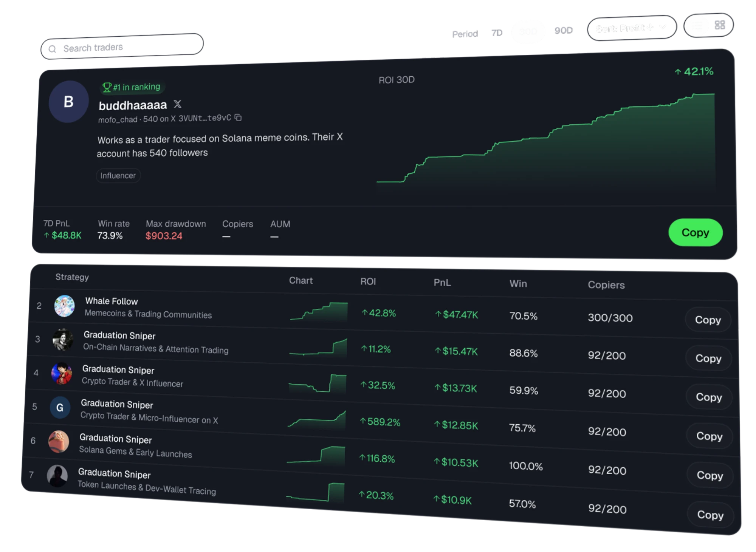756x552 pixels.
Task: Open the rank 3 trader avatar
Action: pos(63,339)
